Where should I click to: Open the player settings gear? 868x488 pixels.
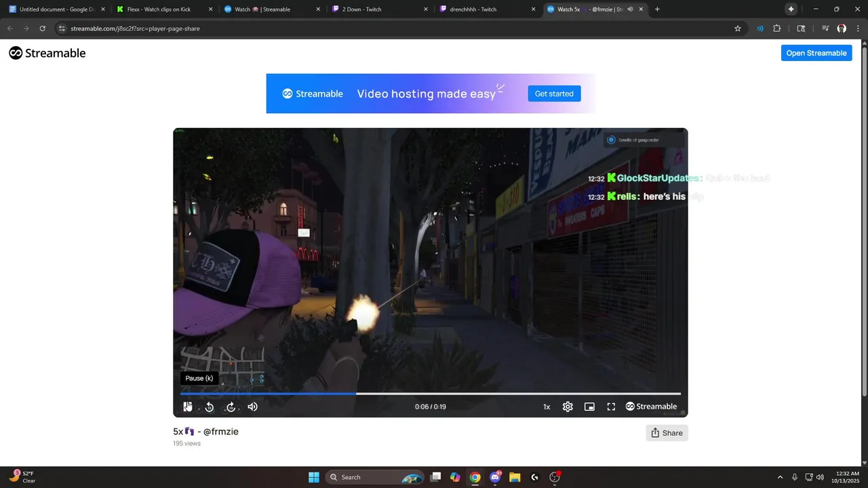click(568, 407)
